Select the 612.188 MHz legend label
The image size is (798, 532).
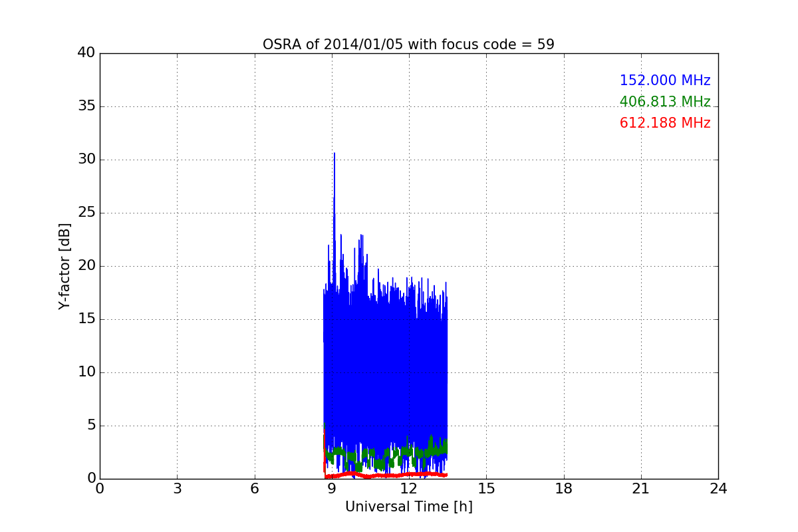tap(665, 123)
